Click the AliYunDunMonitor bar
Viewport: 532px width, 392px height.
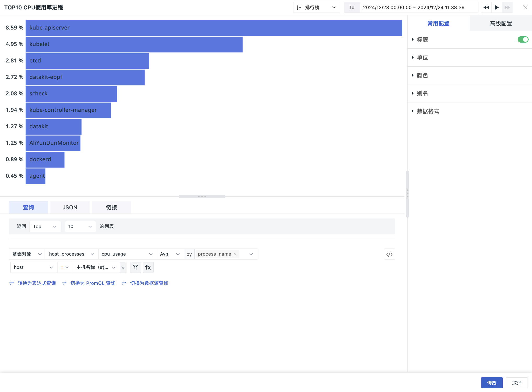coord(53,143)
